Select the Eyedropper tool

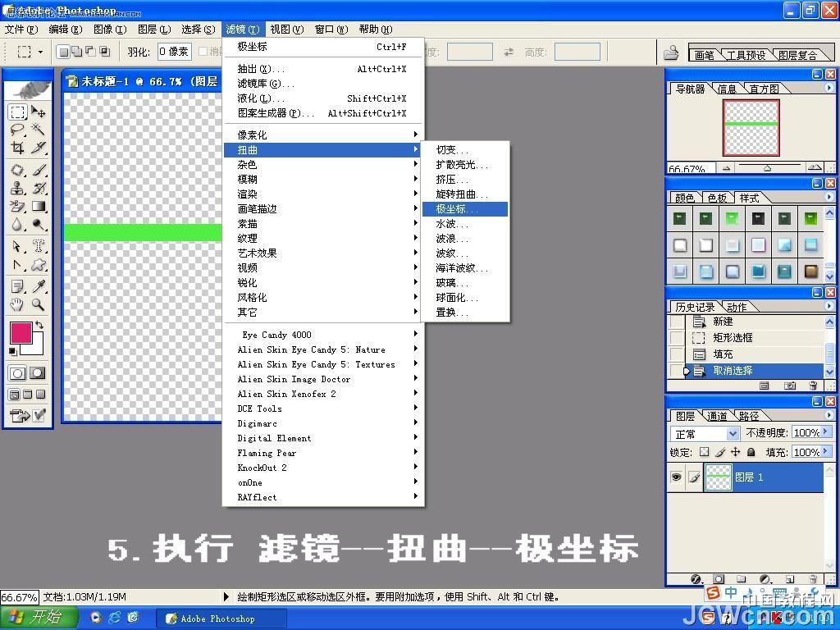[x=38, y=286]
